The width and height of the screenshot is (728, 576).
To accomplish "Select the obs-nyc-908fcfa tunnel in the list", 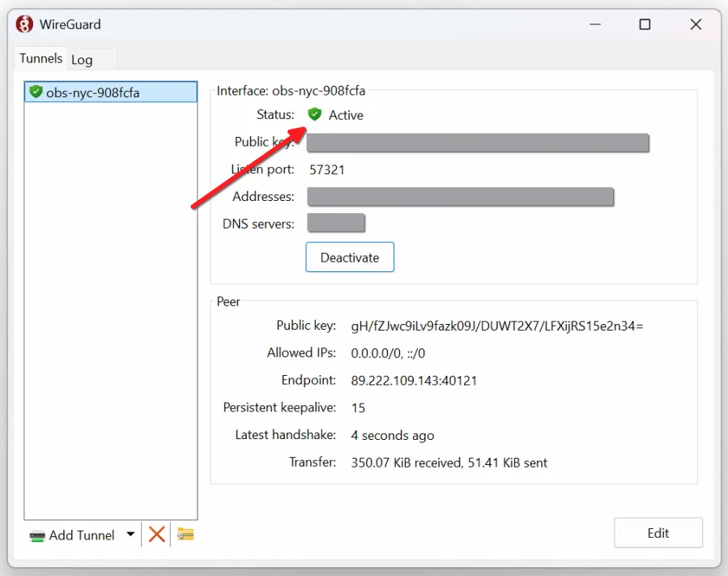I will tap(92, 92).
